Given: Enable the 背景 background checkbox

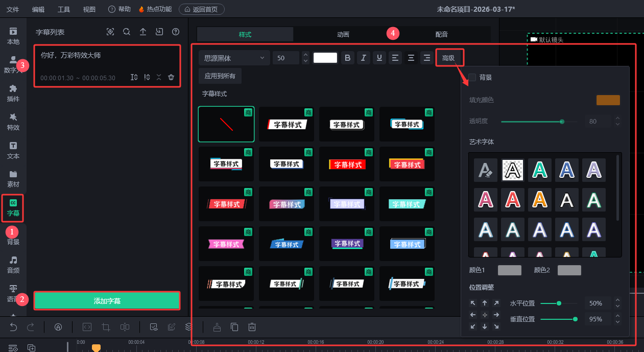Looking at the screenshot, I should tap(472, 77).
